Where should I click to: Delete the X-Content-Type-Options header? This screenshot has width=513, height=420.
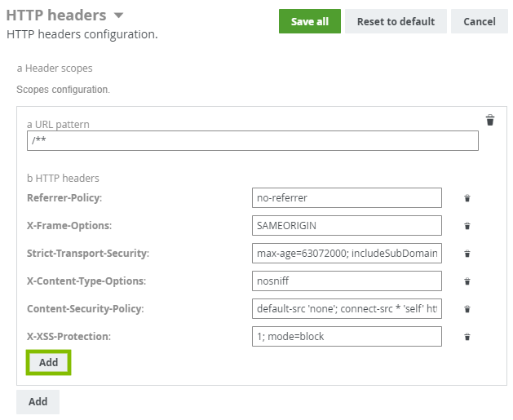[467, 281]
